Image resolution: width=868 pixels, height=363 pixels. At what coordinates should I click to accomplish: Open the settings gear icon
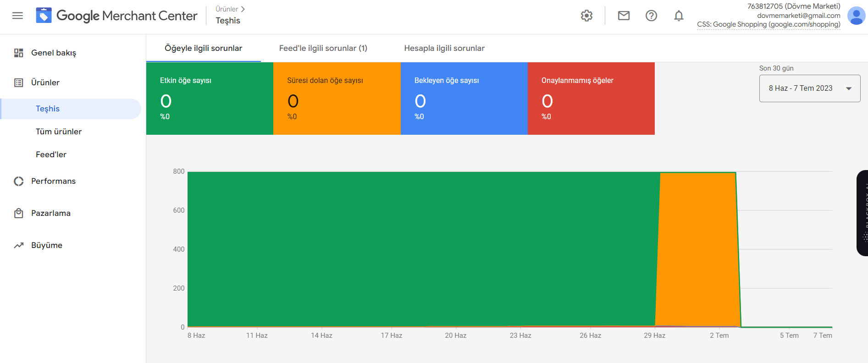(x=586, y=16)
